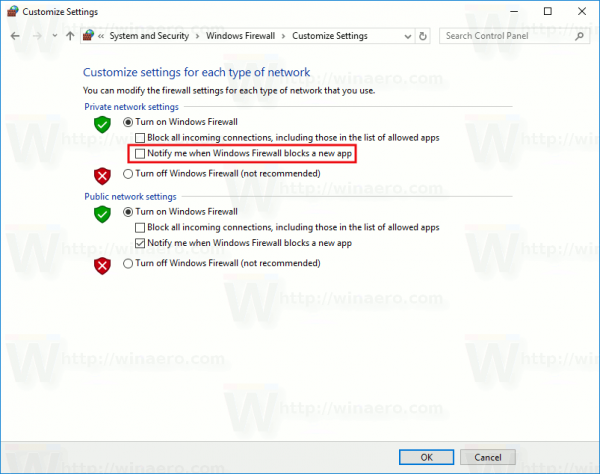Go up one level with up arrow
Screen dimensions: 600x474
pyautogui.click(x=70, y=36)
